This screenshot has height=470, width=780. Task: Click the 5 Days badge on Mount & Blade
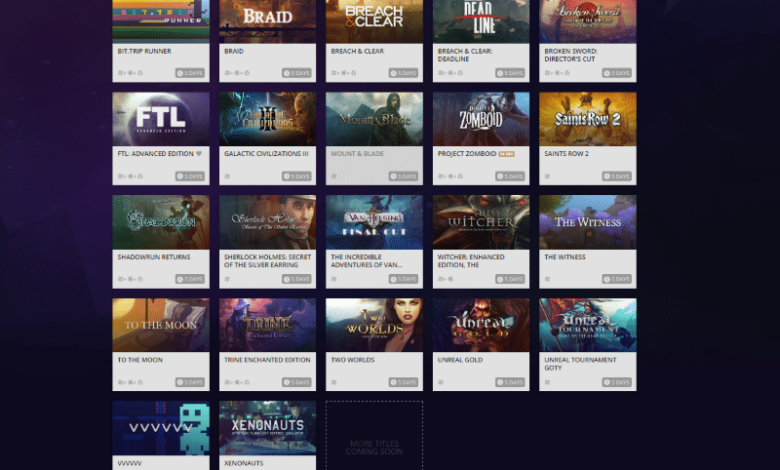coord(403,176)
